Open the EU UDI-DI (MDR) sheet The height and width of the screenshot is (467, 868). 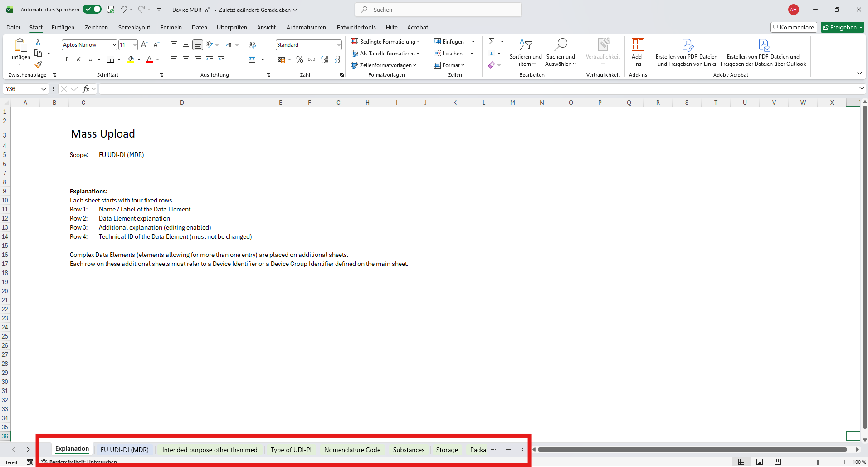click(125, 450)
